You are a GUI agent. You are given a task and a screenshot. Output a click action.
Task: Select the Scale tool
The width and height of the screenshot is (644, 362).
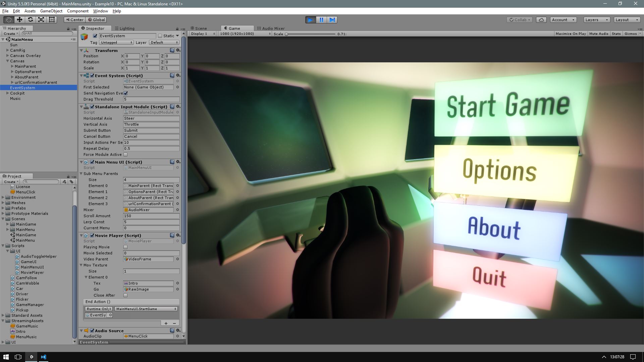pos(41,20)
